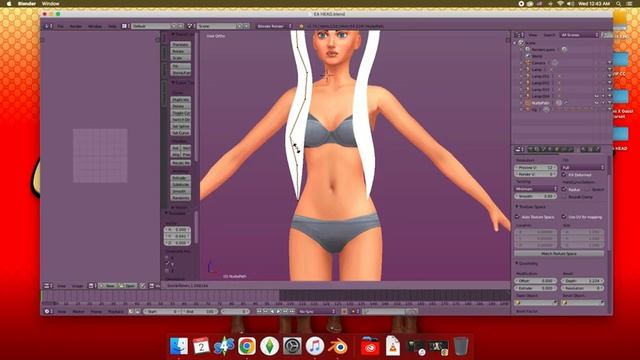Viewport: 640px width, 360px height.
Task: Collapse the Geometry panel
Action: 517,264
